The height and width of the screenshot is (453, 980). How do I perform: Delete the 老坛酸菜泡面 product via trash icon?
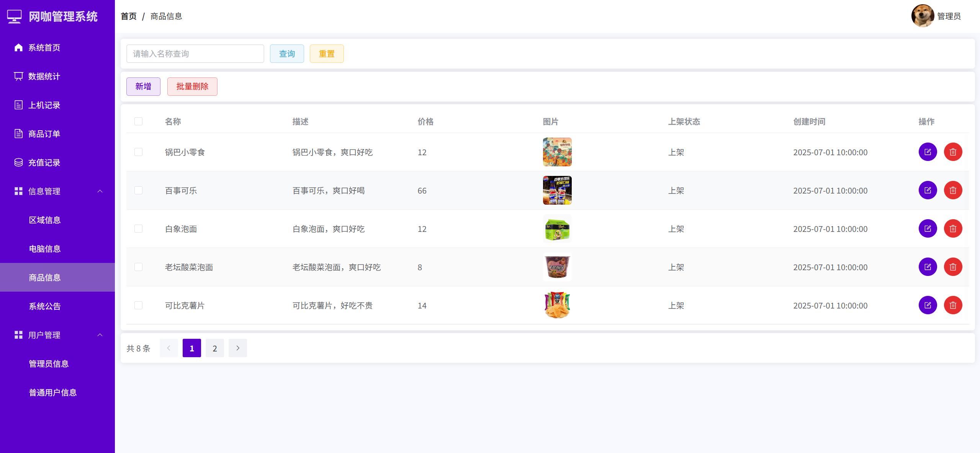(952, 267)
